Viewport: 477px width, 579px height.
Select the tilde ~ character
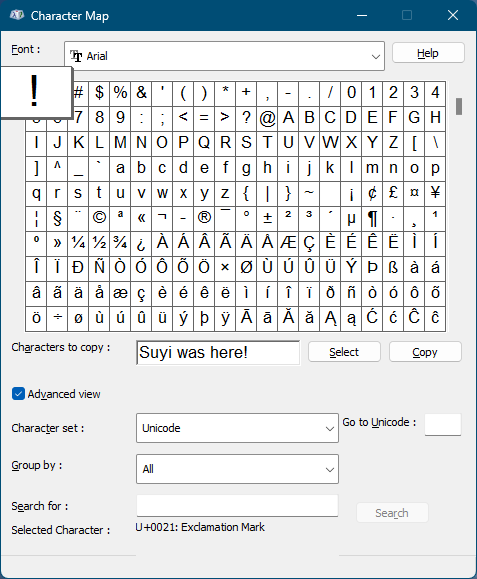pos(309,193)
